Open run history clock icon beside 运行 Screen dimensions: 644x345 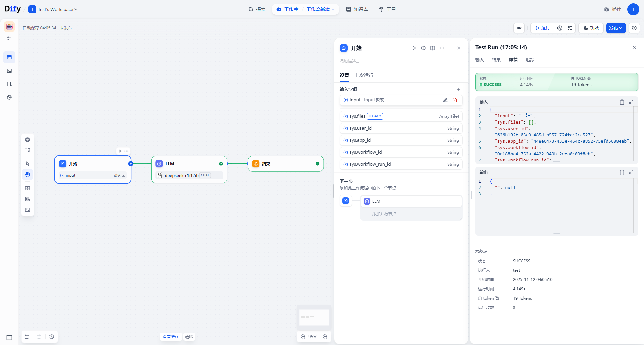point(560,28)
